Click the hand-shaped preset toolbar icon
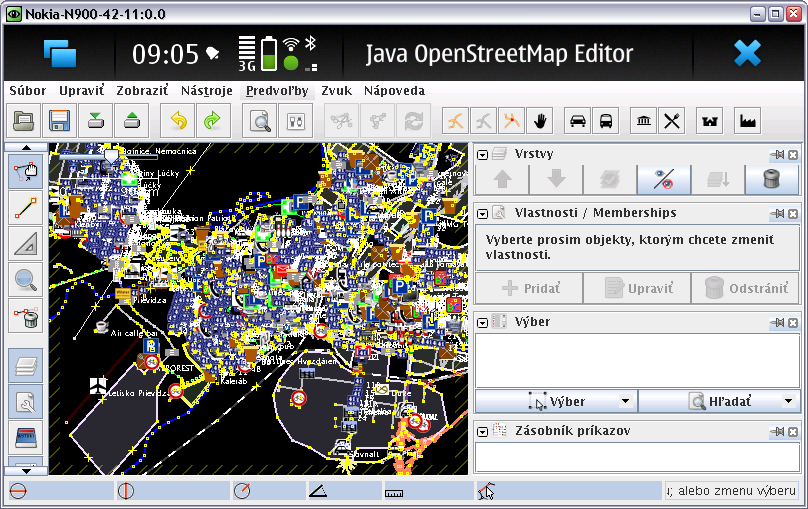Screen dimensions: 808x509 coord(540,121)
